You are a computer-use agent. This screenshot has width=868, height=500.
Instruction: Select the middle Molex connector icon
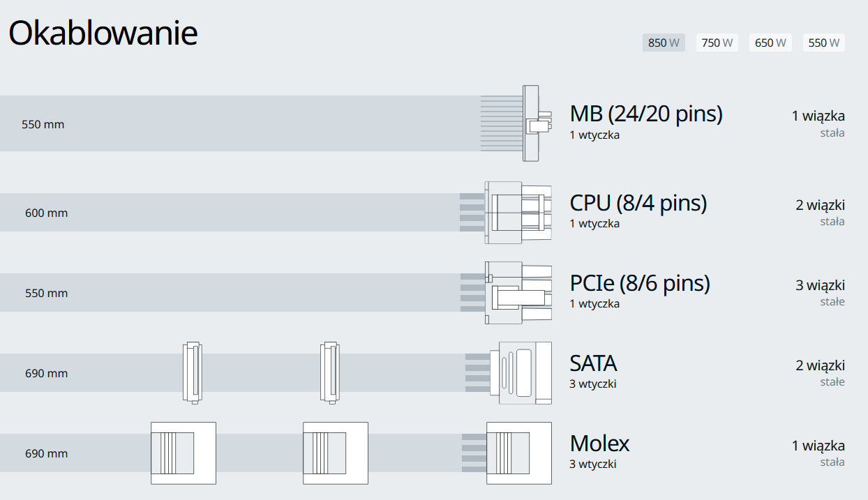coord(335,453)
